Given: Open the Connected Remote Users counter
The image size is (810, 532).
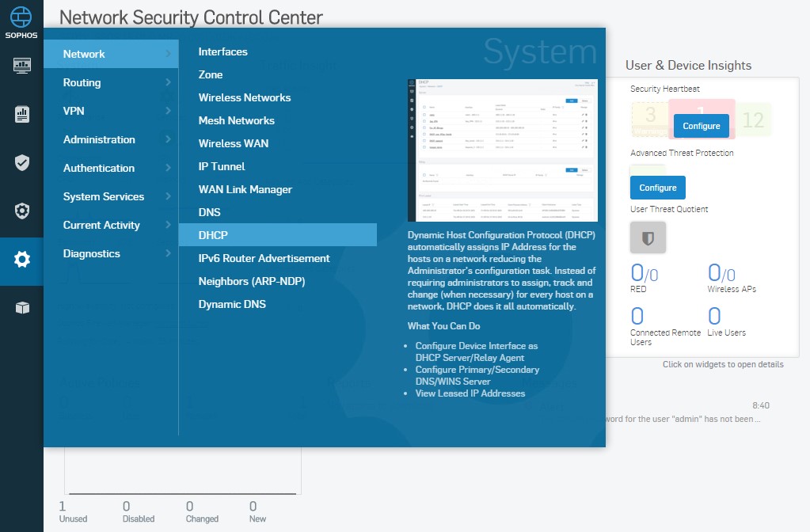Looking at the screenshot, I should (x=665, y=326).
